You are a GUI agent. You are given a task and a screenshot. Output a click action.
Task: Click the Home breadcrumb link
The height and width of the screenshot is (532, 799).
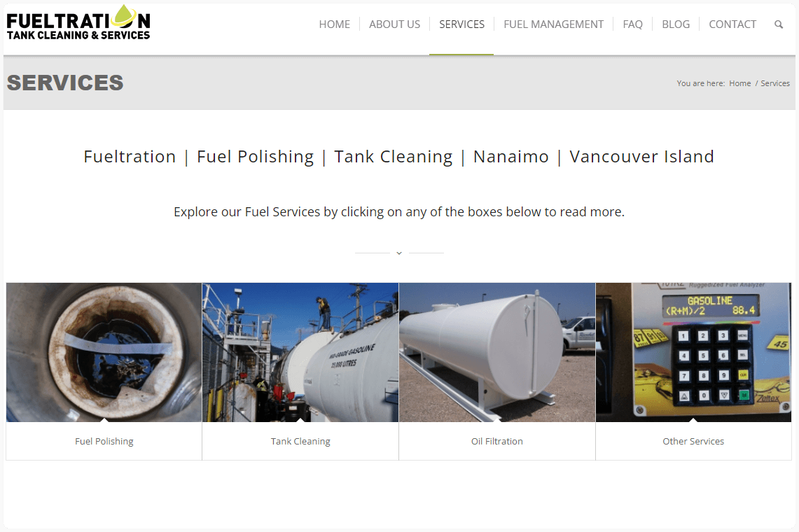pyautogui.click(x=740, y=83)
